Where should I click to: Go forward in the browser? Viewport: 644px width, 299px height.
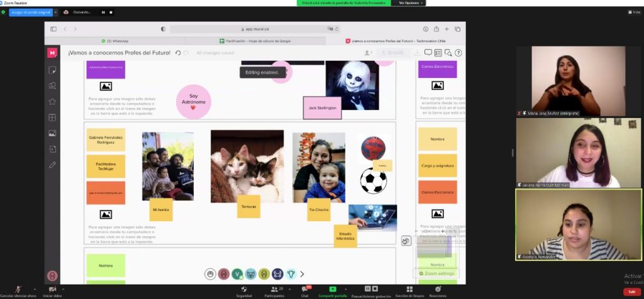click(75, 29)
